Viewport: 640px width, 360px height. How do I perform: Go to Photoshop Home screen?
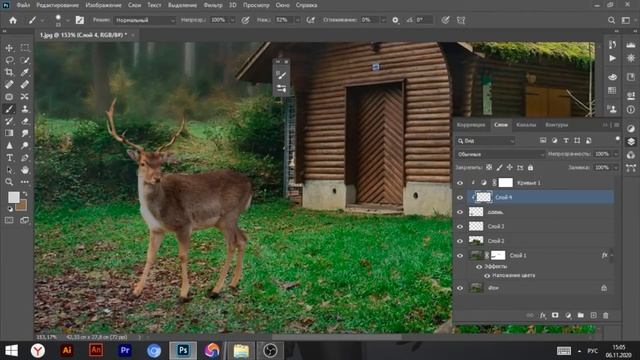[13, 20]
